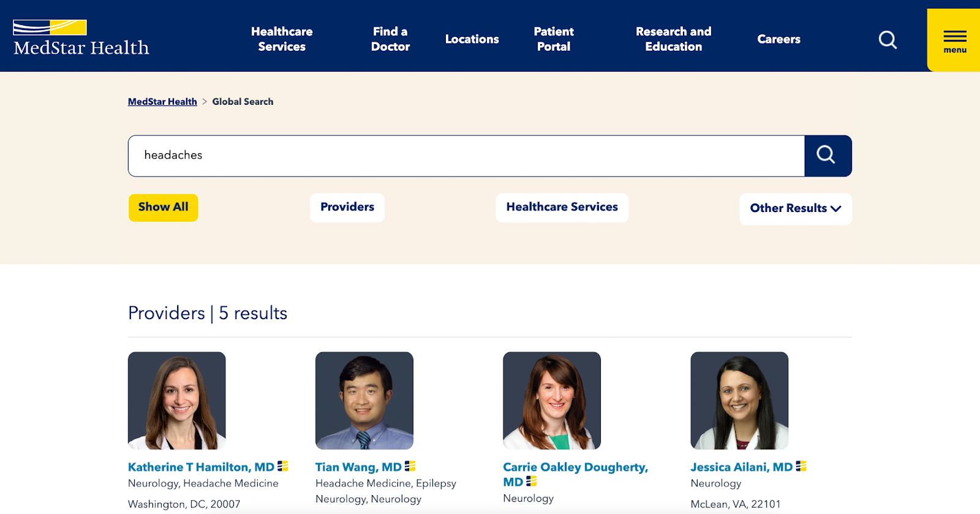Image resolution: width=980 pixels, height=514 pixels.
Task: Click 'Washington, DC, 20007' address text
Action: coord(184,504)
